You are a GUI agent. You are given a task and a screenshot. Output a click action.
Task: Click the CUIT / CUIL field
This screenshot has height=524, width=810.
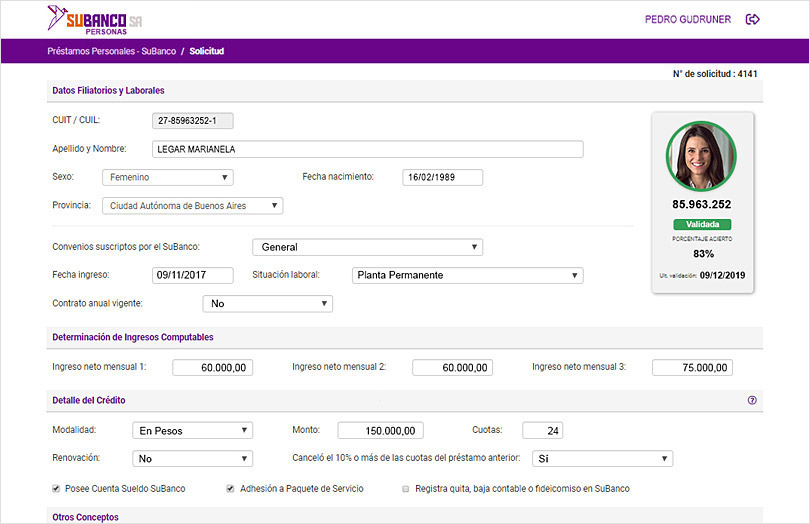point(193,121)
